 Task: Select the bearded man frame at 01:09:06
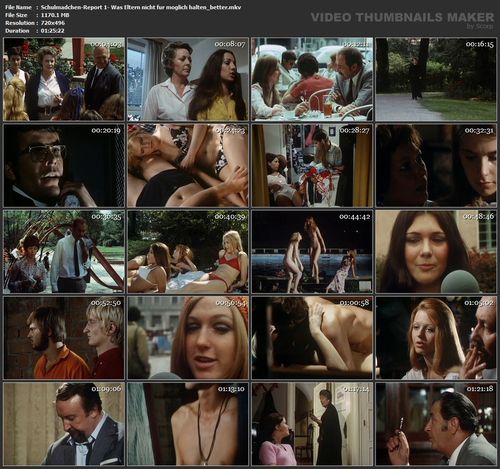click(64, 424)
